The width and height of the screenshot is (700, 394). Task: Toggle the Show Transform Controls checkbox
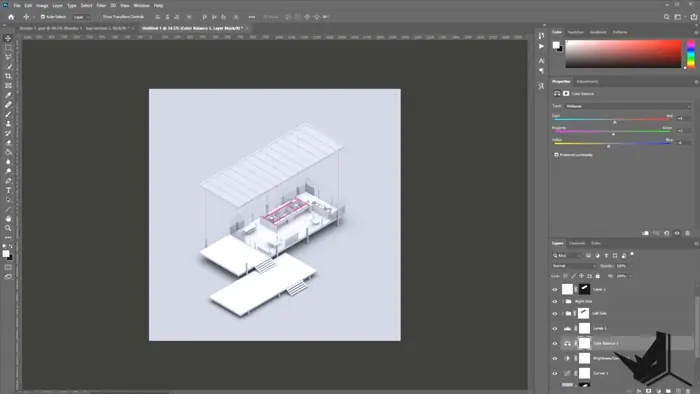click(100, 17)
